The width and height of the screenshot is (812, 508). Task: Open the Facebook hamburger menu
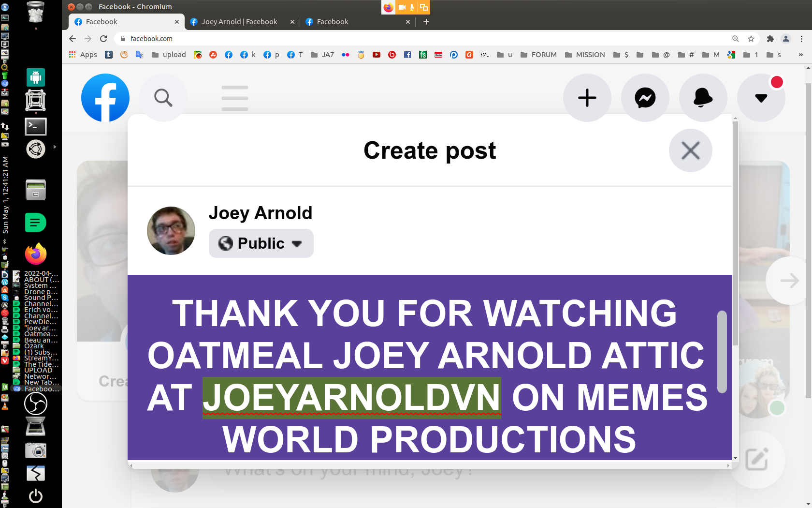(x=235, y=98)
